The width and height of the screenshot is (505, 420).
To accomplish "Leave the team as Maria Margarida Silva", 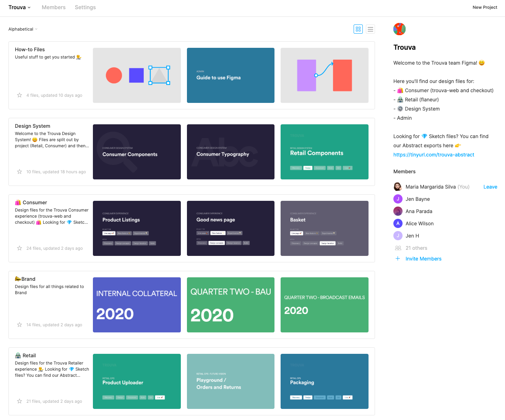I will [x=490, y=187].
